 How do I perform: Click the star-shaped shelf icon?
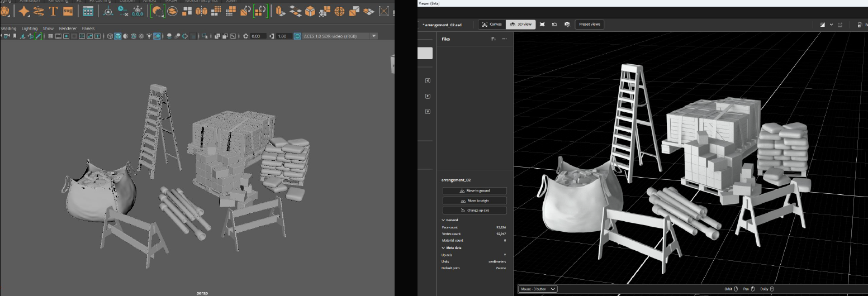[24, 11]
